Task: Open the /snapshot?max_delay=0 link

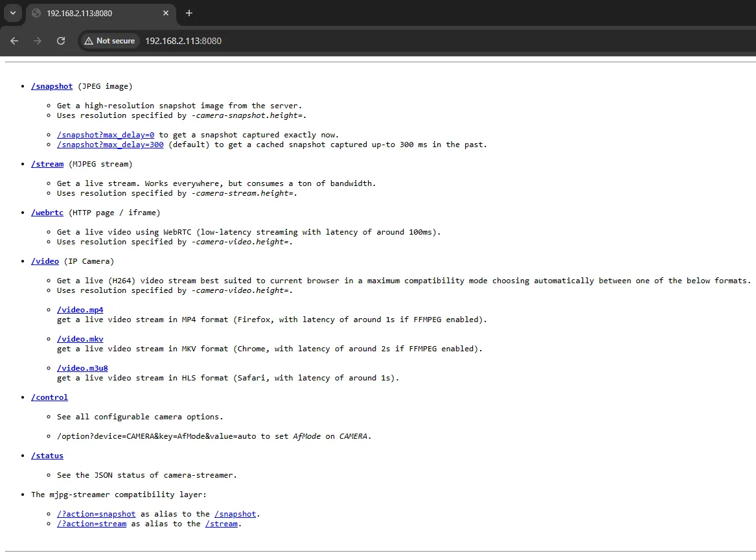Action: point(106,135)
